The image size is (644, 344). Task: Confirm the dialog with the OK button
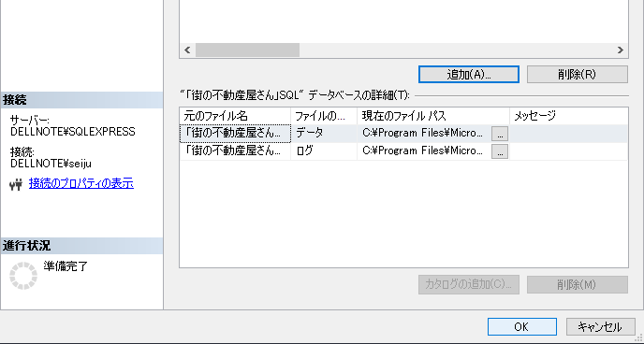[x=522, y=327]
